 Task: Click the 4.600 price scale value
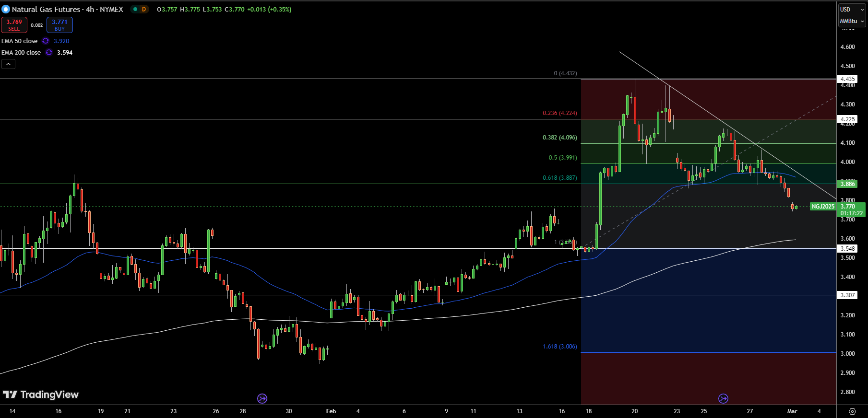(848, 47)
